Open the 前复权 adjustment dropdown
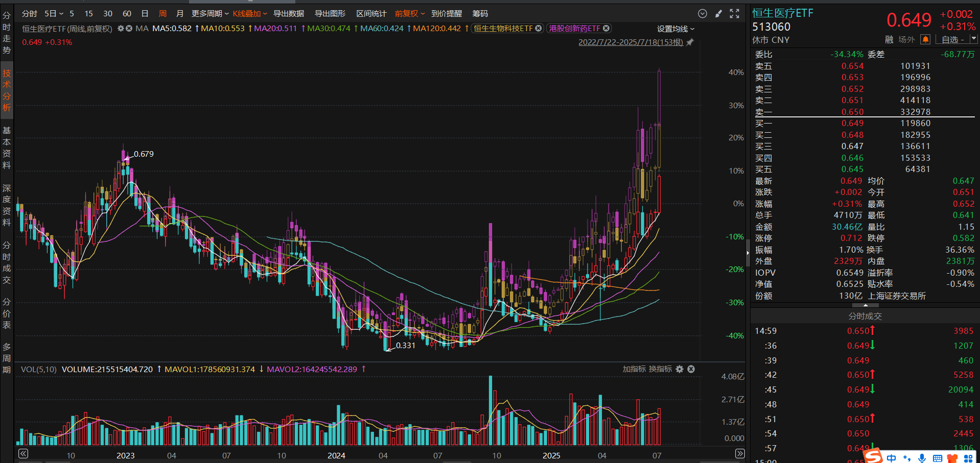This screenshot has width=980, height=463. pos(409,14)
